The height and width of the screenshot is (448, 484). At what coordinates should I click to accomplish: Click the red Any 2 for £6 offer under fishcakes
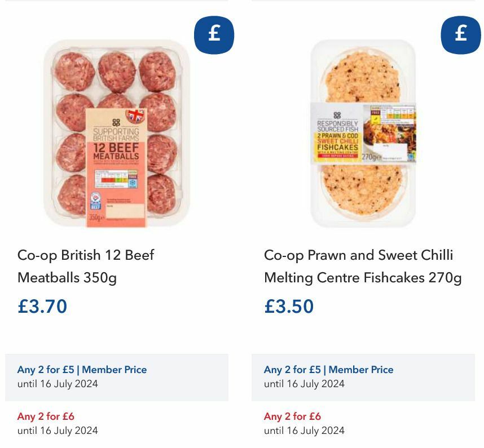[x=292, y=416]
